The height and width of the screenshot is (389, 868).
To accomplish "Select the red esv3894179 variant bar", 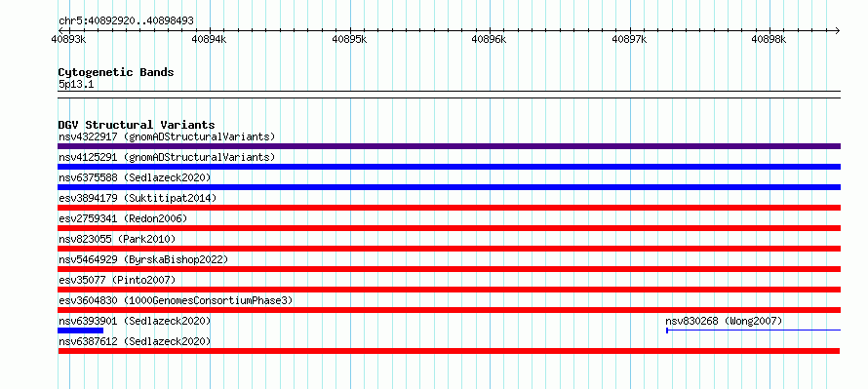I will [x=449, y=208].
